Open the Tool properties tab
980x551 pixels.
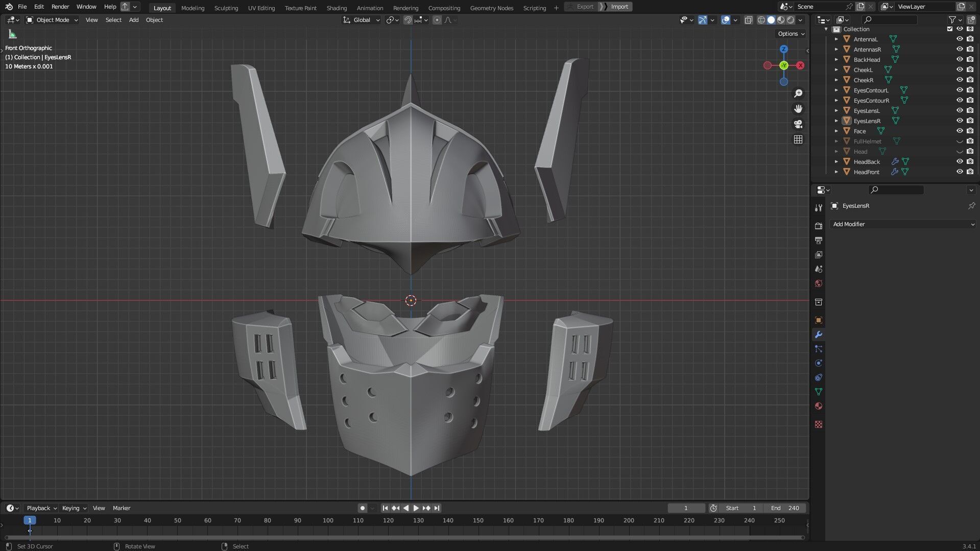point(819,207)
